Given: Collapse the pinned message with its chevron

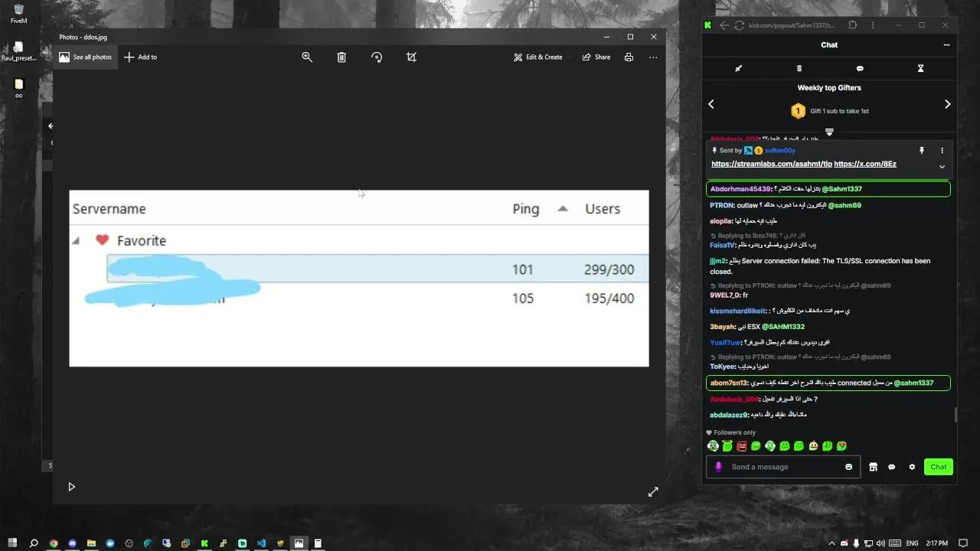Looking at the screenshot, I should tap(942, 167).
